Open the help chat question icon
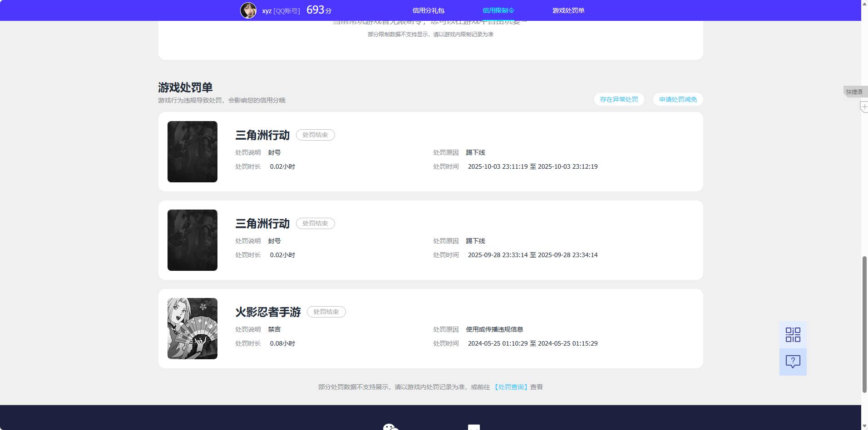Screen dimensions: 868x430 793,362
